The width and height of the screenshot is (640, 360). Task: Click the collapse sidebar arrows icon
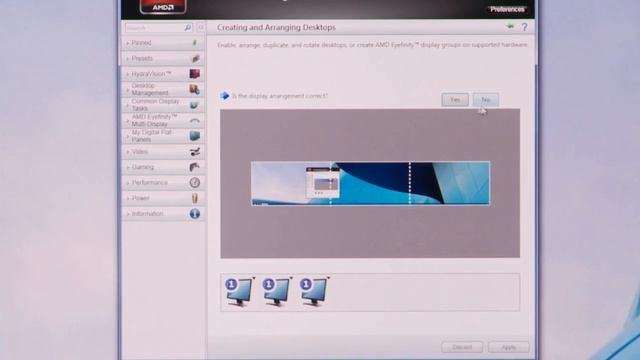coord(200,28)
